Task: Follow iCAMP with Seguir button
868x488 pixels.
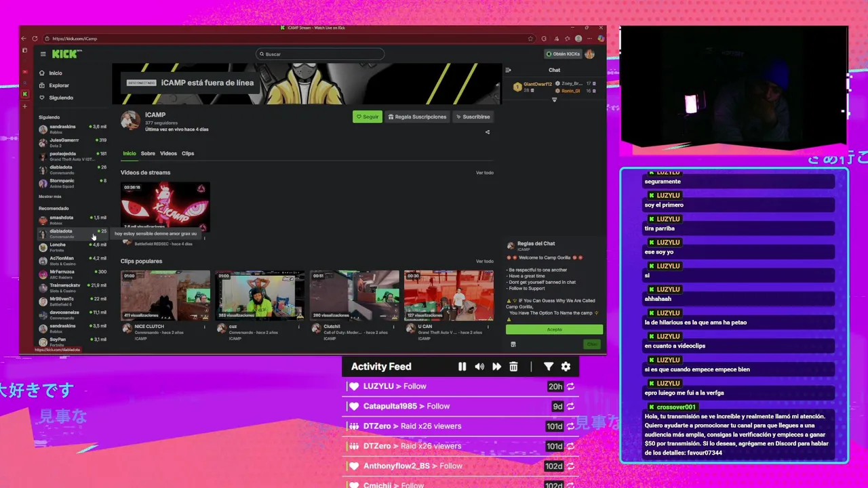Action: (x=368, y=117)
